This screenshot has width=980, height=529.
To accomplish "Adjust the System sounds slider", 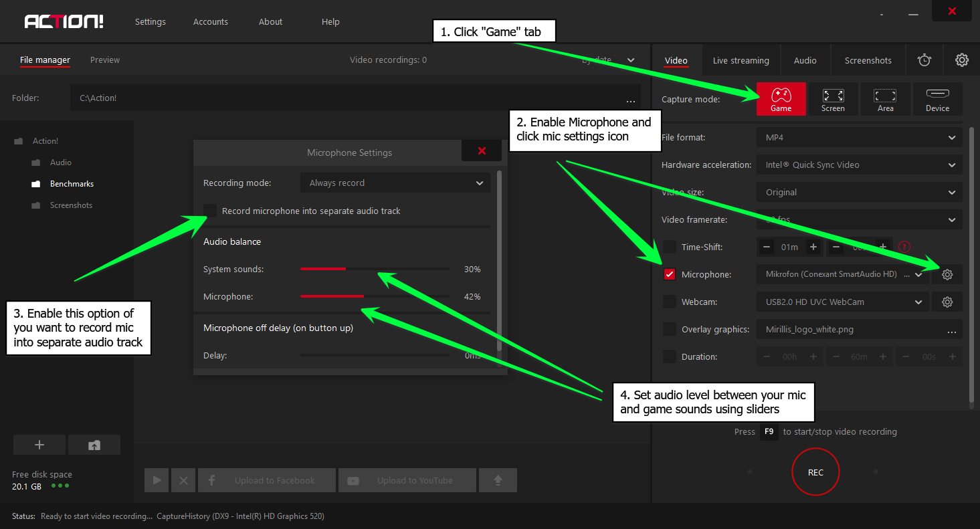I will point(346,269).
